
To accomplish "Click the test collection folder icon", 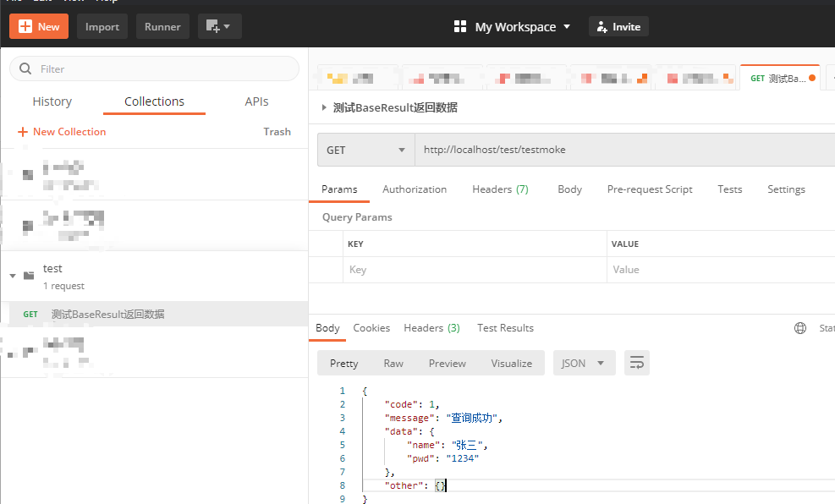I will (29, 275).
